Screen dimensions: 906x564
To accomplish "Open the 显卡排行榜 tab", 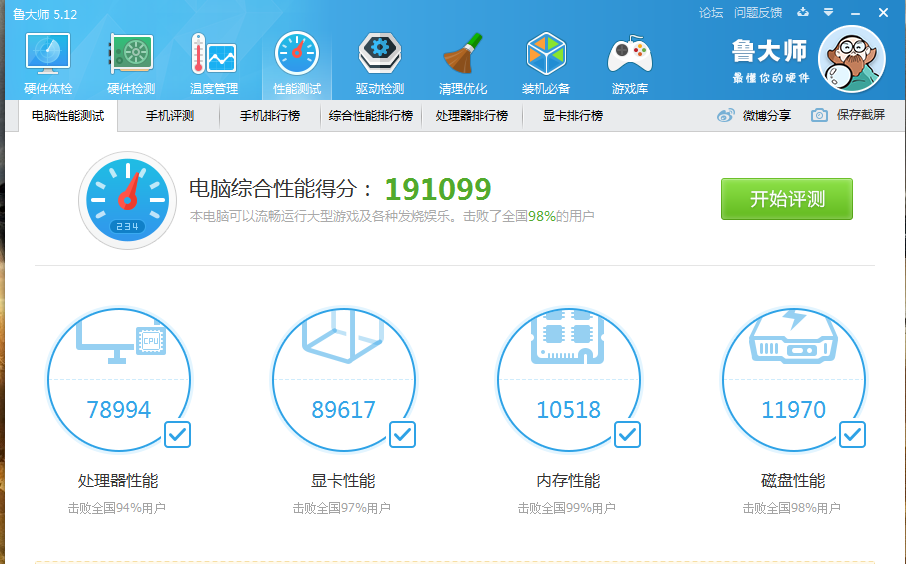I will pyautogui.click(x=572, y=116).
